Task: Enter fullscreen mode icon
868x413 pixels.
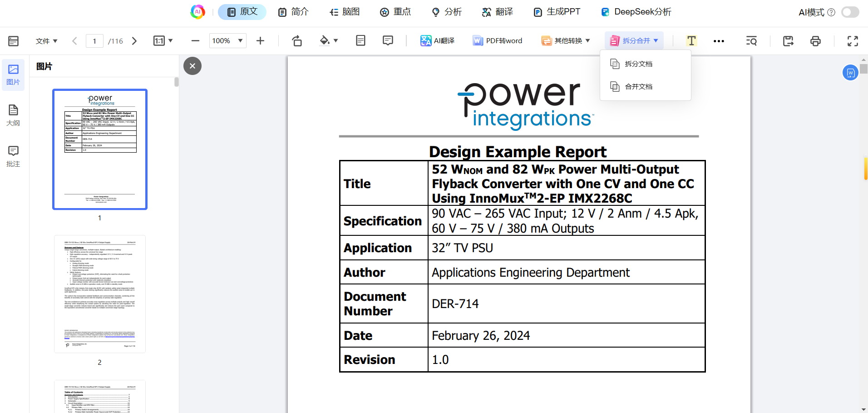Action: 853,41
